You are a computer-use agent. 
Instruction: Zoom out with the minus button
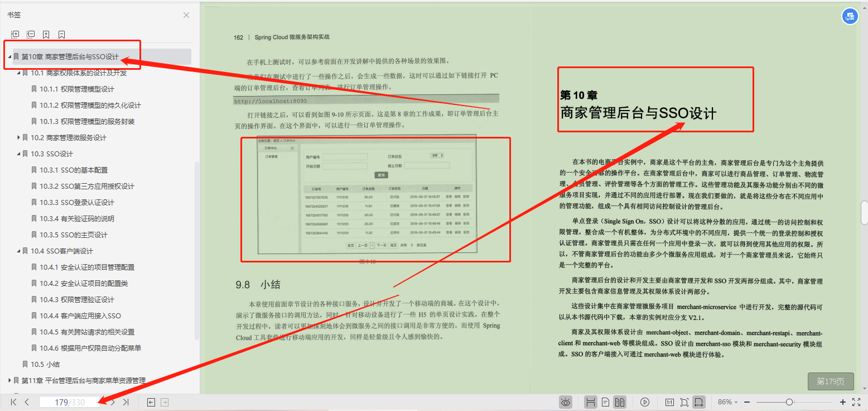point(747,402)
